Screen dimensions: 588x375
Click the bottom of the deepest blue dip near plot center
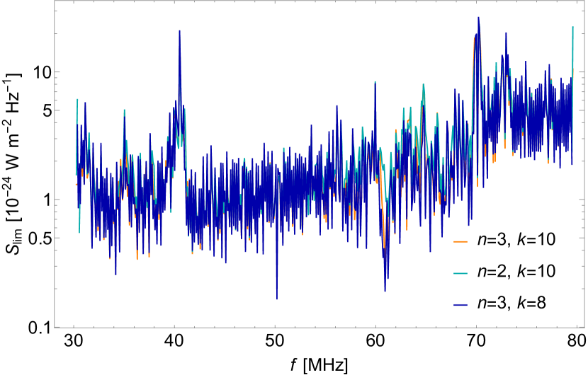pyautogui.click(x=276, y=299)
